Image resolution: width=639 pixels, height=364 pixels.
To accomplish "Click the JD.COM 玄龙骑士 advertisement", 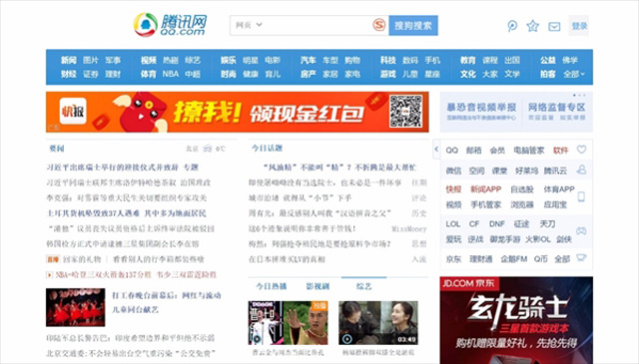I will (516, 320).
